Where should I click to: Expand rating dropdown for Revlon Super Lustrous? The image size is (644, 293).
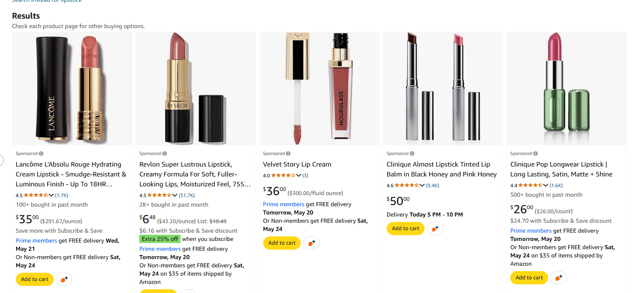coord(175,195)
